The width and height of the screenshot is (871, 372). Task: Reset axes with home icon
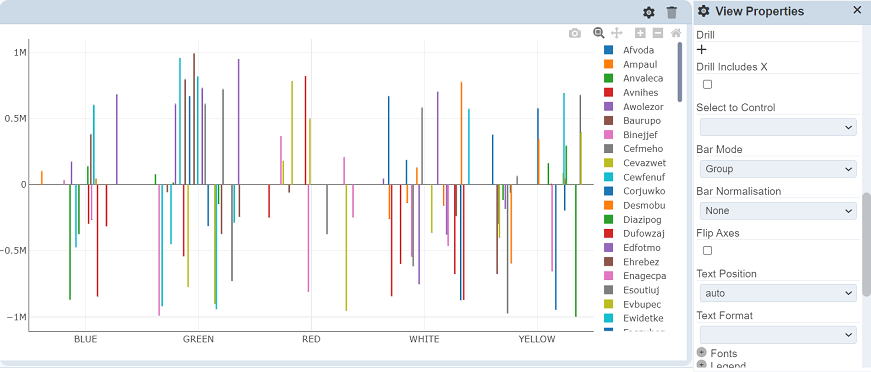tap(676, 33)
